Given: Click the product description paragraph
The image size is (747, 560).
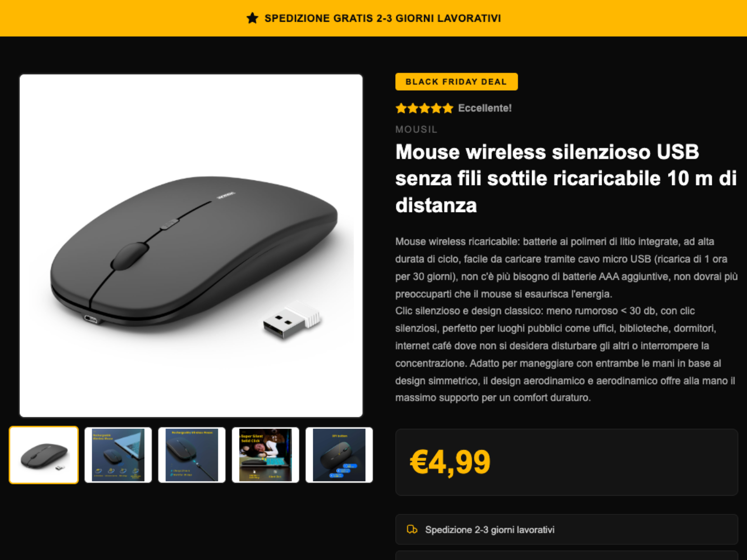Looking at the screenshot, I should (566, 319).
